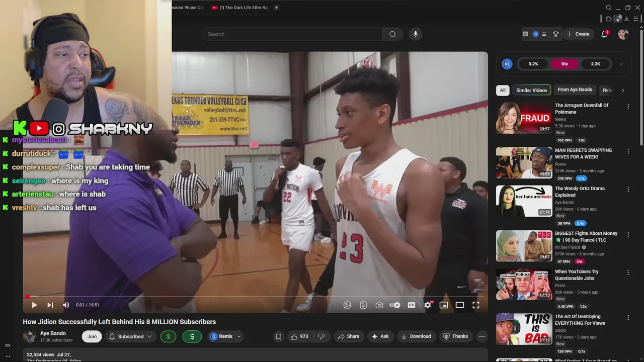Open the Subscribed dropdown
The height and width of the screenshot is (362, 644).
130,336
